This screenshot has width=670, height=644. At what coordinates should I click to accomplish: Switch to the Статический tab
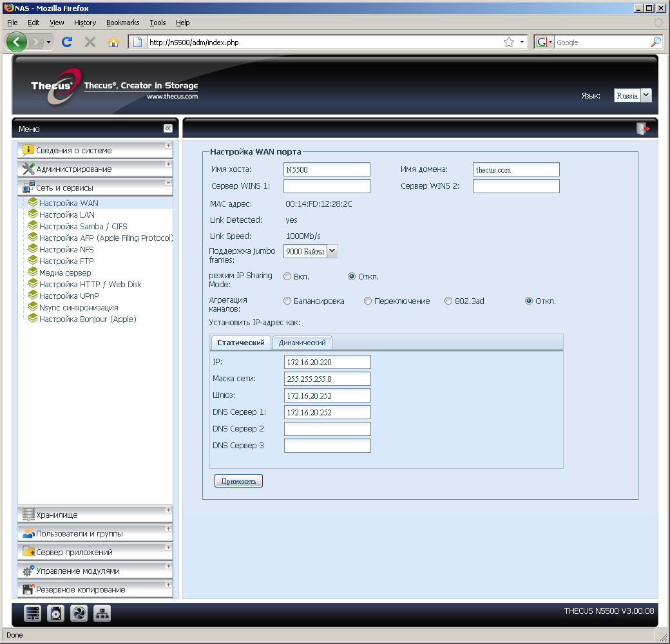coord(241,343)
